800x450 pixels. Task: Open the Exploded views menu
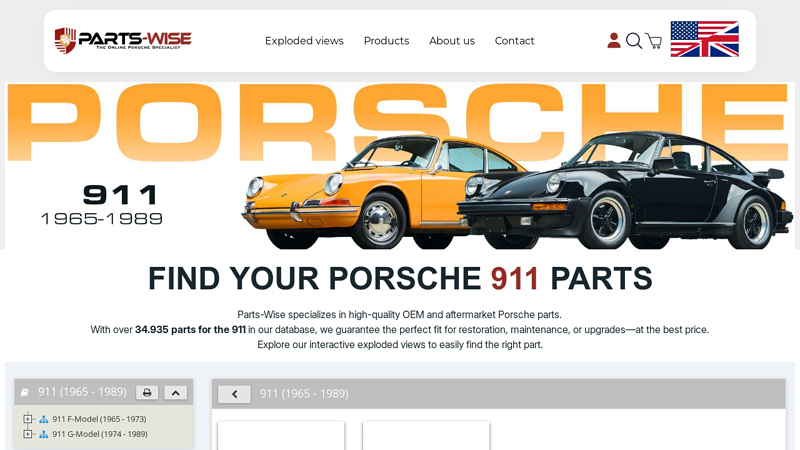pos(304,41)
